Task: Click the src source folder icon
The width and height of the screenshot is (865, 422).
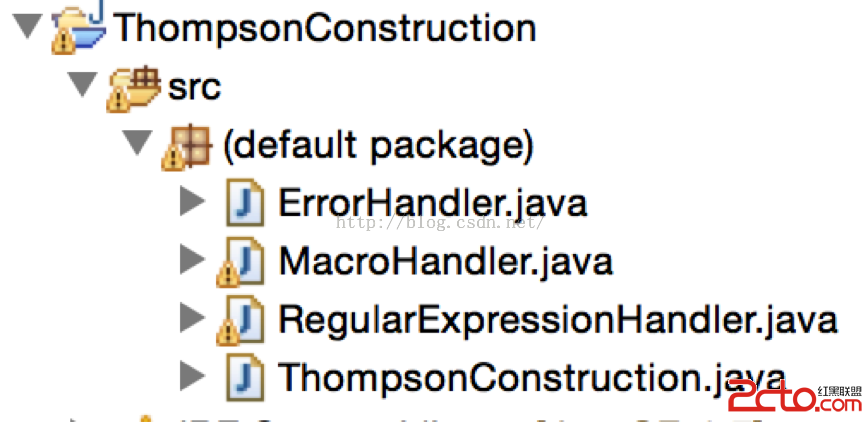Action: coord(133,88)
